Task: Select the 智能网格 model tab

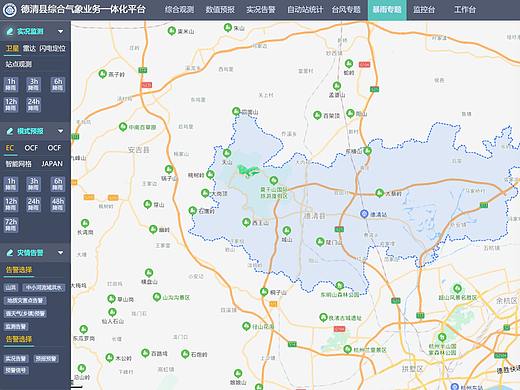Action: click(x=18, y=164)
